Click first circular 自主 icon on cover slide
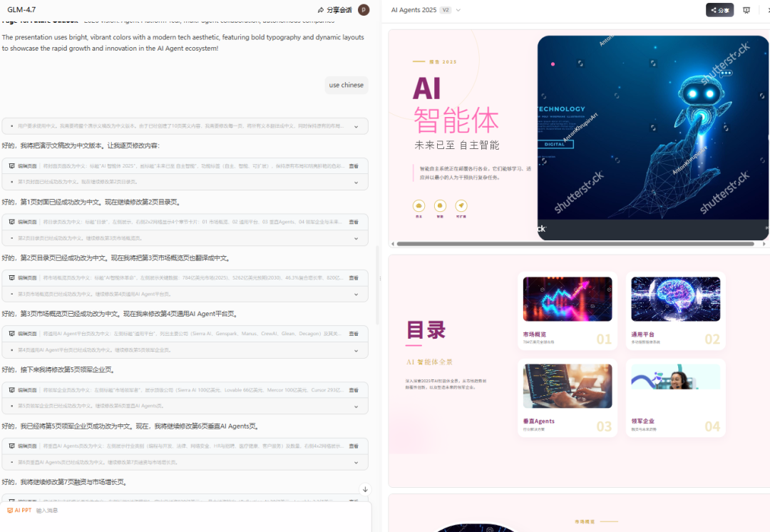The image size is (770, 532). [419, 205]
